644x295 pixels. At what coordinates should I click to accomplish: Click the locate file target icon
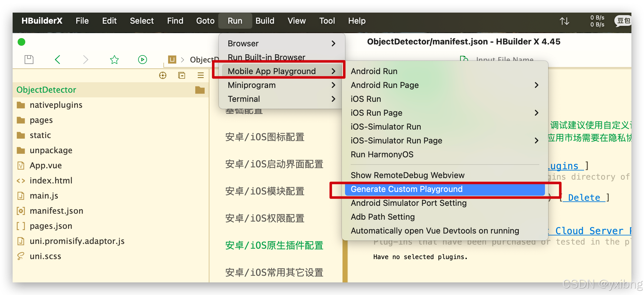click(x=163, y=75)
